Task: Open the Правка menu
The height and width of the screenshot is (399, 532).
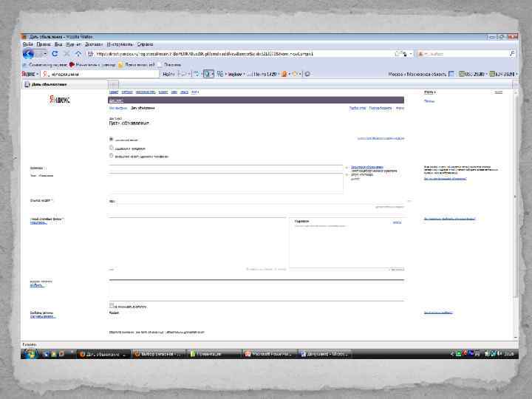Action: coord(44,44)
